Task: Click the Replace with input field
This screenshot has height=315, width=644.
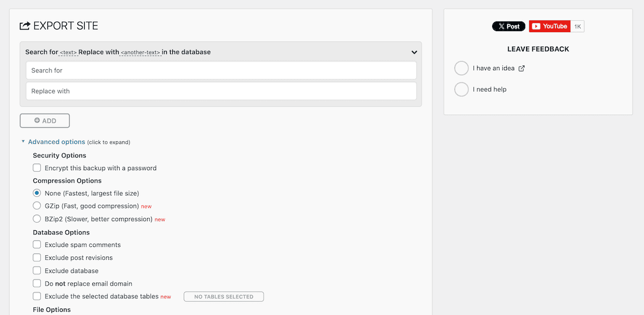Action: [x=221, y=91]
